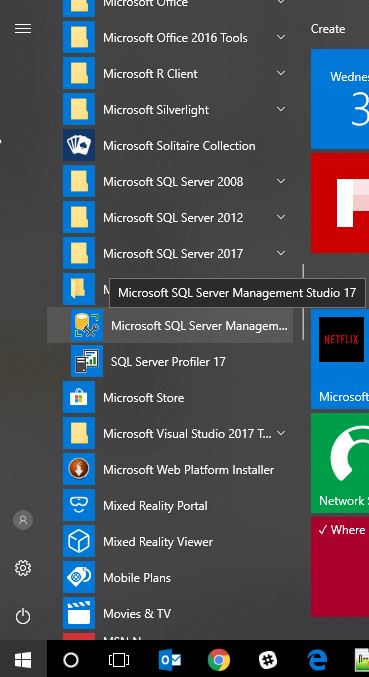369x677 pixels.
Task: Click the Microsoft Silverlight folder icon
Action: 79,110
